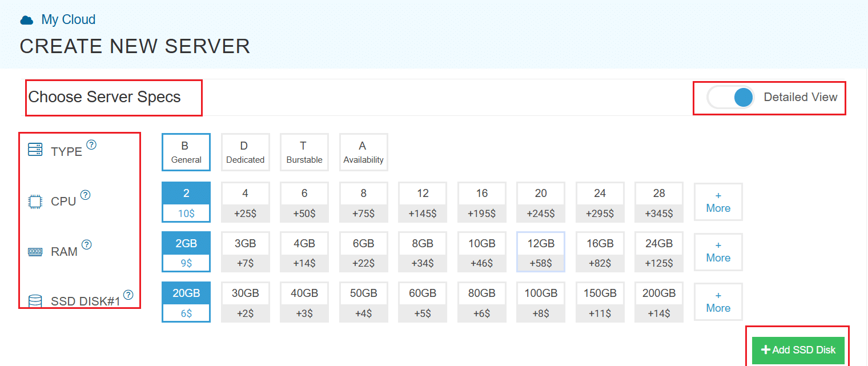Click the Add SSD Disk button
The height and width of the screenshot is (366, 868).
[x=798, y=350]
